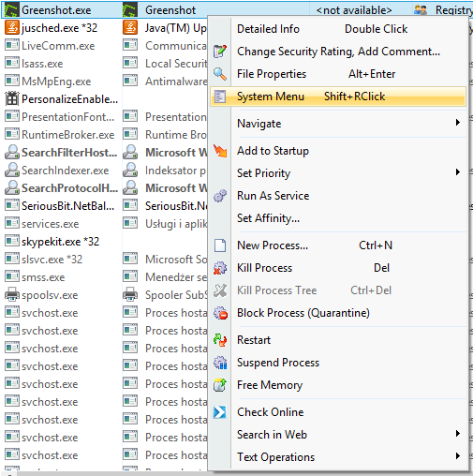
Task: Click the Restart arrows icon
Action: pos(220,340)
